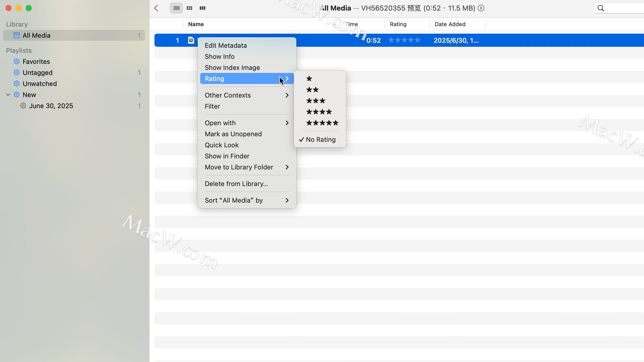Click the star rating in row 1
Screen dimensions: 644x362
point(404,40)
